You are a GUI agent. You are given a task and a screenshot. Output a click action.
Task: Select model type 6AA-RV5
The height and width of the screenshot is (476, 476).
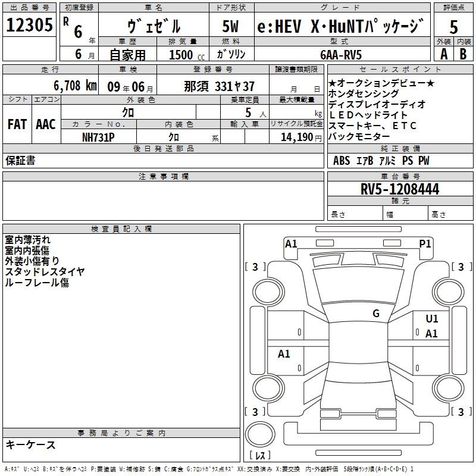[341, 55]
